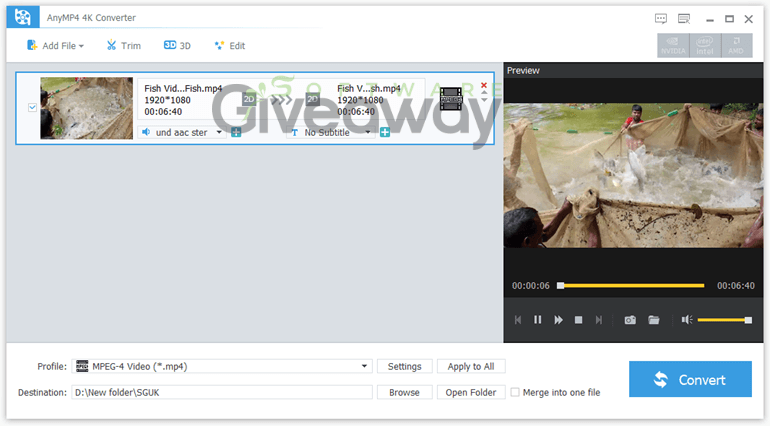Fast forward the preview
Screen dimensions: 770x426
558,320
